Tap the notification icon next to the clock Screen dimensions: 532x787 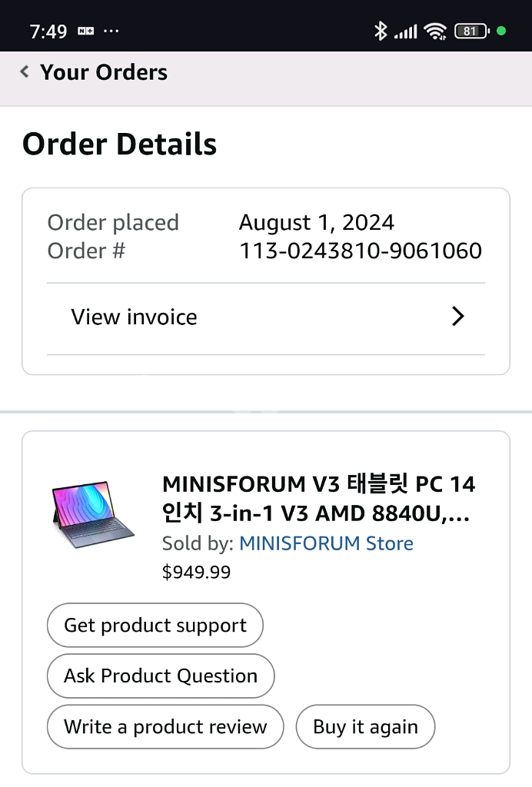(85, 32)
